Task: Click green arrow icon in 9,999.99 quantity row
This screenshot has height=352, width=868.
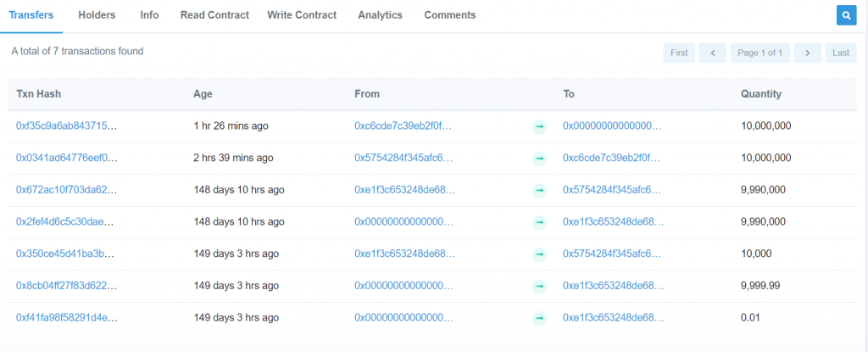Action: point(539,287)
